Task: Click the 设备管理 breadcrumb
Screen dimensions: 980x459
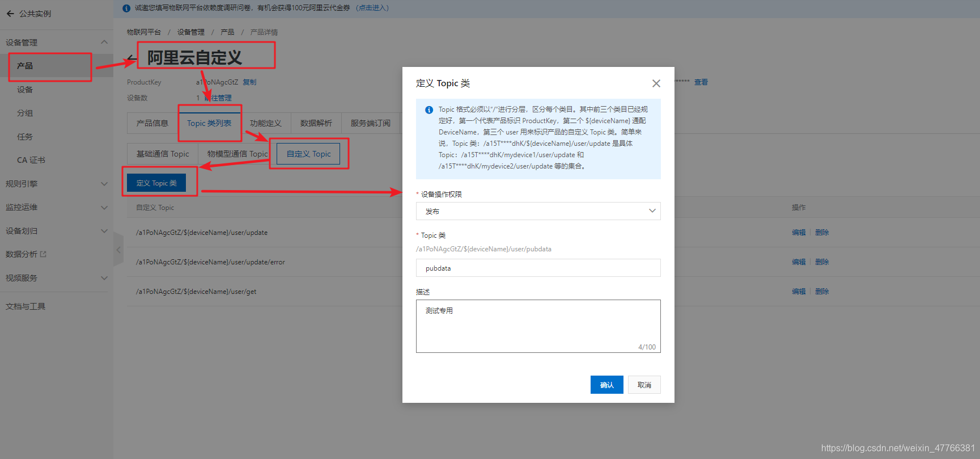Action: click(191, 32)
